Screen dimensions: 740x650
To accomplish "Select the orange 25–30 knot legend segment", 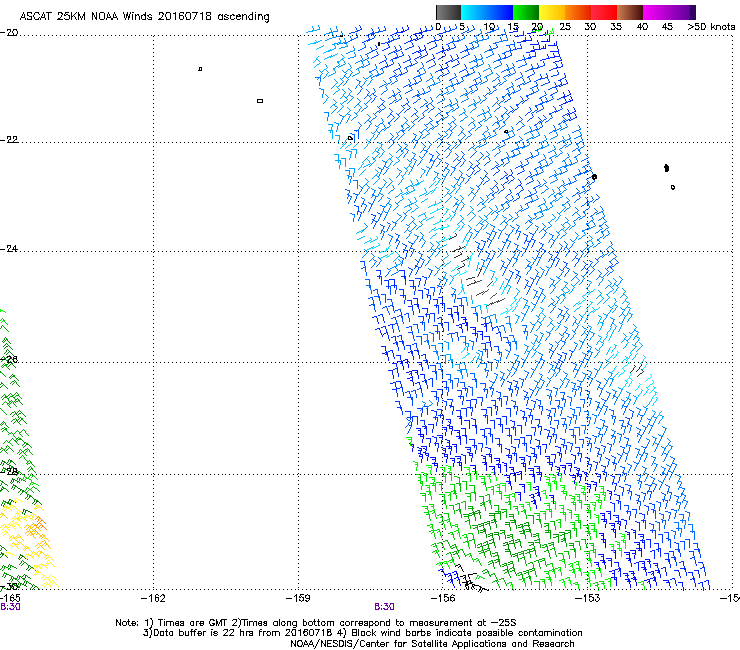I will (578, 12).
